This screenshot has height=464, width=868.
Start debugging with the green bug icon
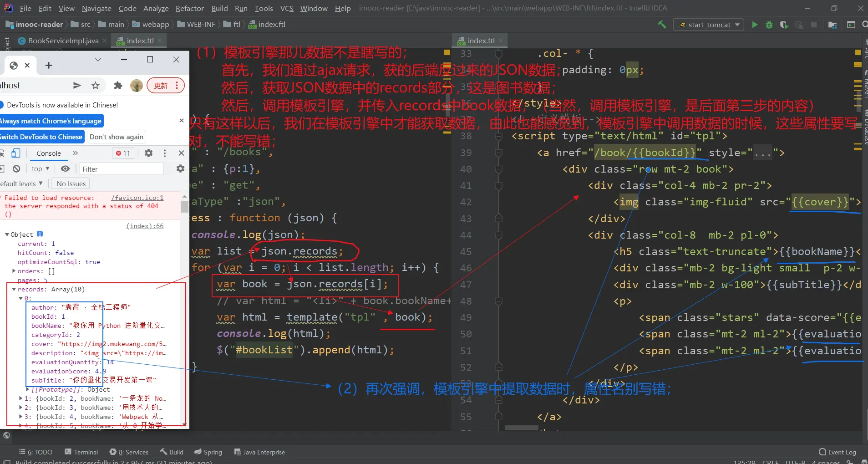pyautogui.click(x=769, y=25)
